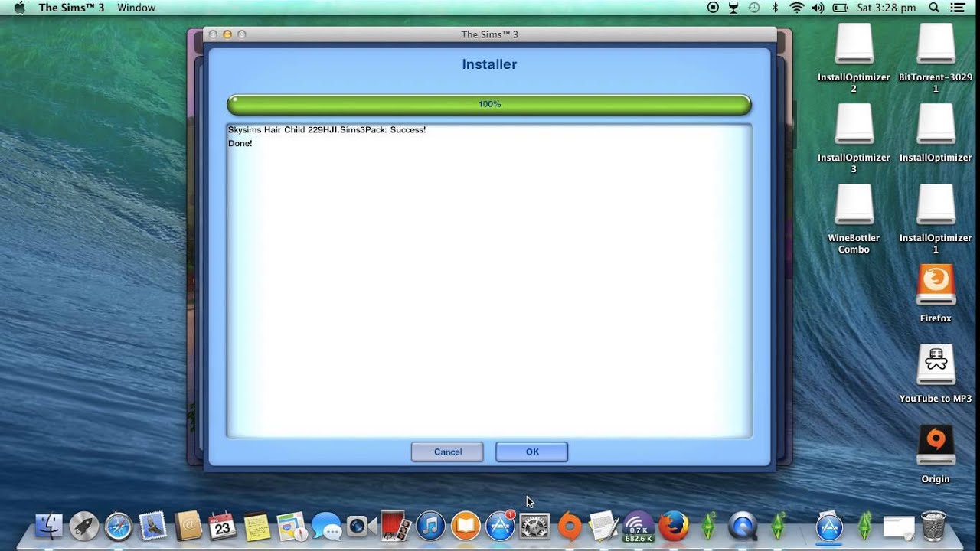
Task: Launch Messages chat bubbles in Dock
Action: pyautogui.click(x=326, y=526)
